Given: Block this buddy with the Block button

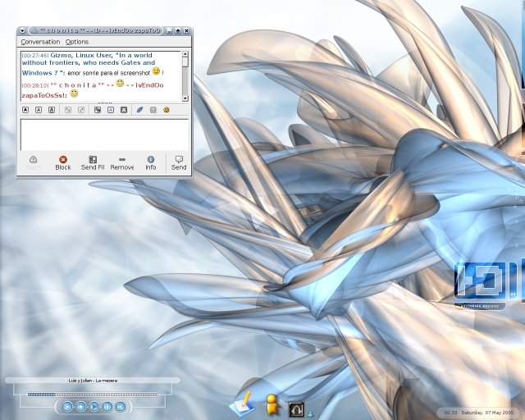Looking at the screenshot, I should pyautogui.click(x=63, y=163).
